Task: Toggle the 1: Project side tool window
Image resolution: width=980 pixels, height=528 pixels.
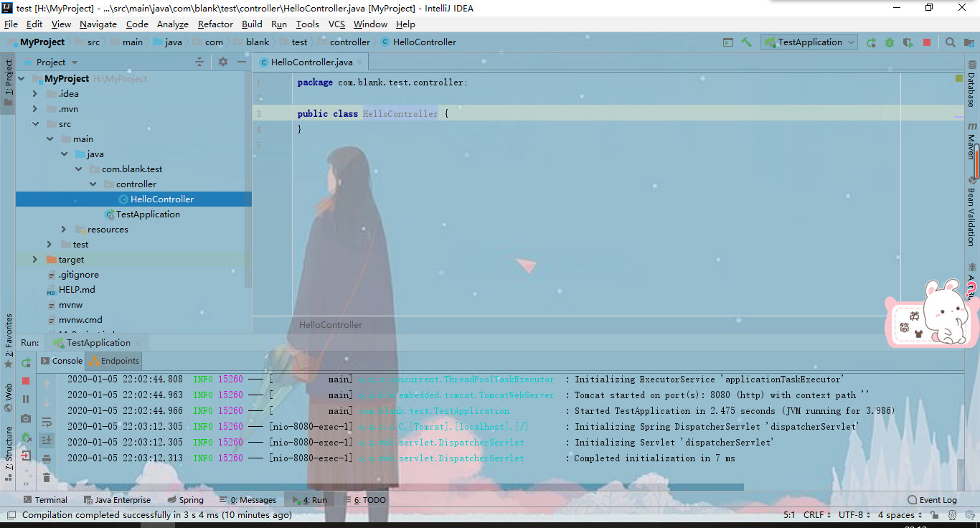Action: (x=8, y=82)
